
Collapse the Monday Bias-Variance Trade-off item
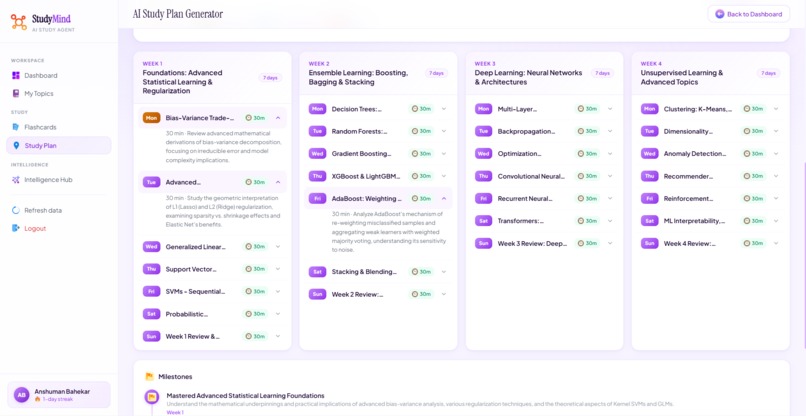click(278, 118)
